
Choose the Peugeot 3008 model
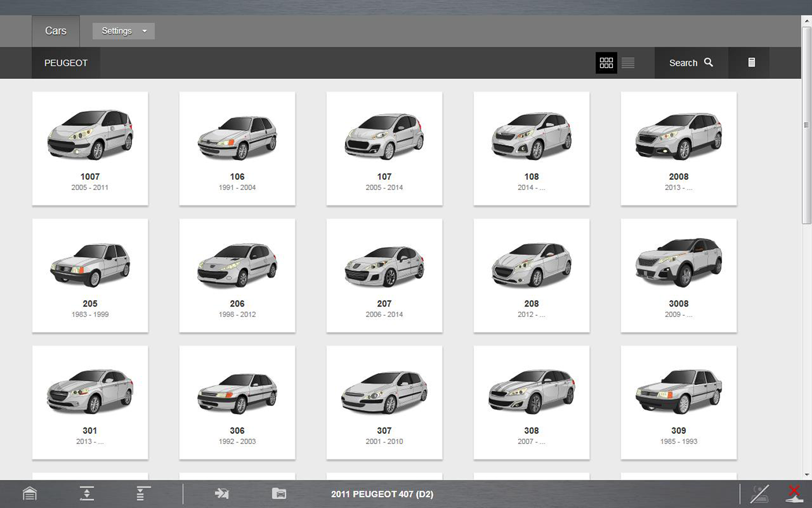[x=678, y=275]
